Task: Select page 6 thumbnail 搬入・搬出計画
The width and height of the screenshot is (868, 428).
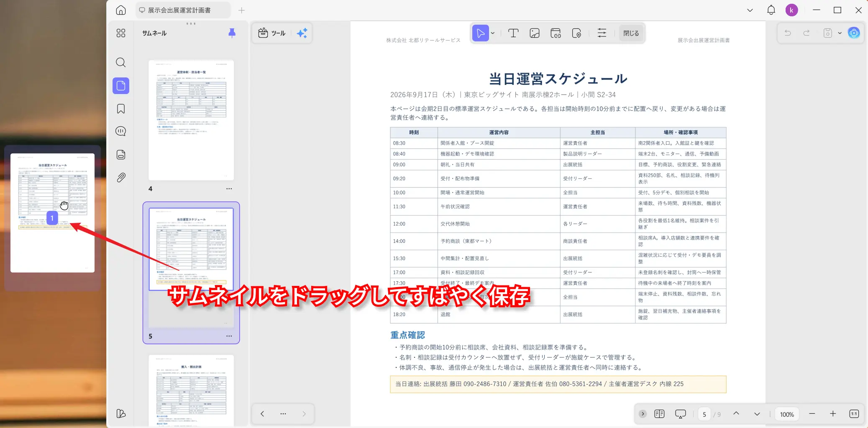Action: 191,391
